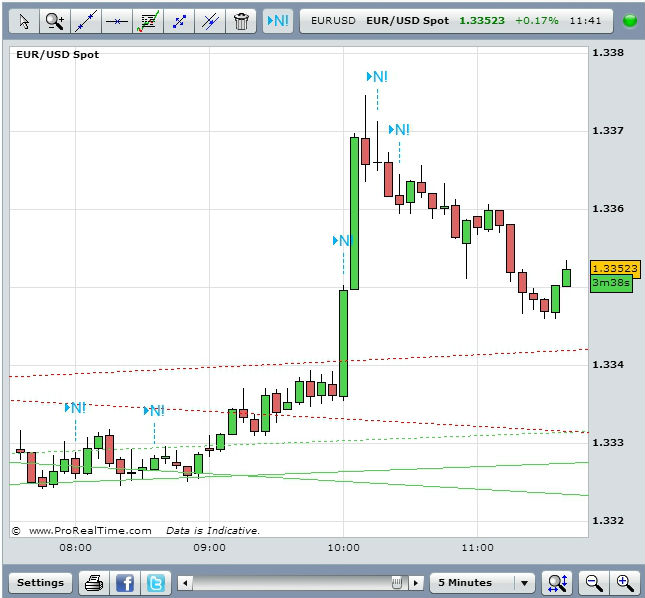The image size is (645, 598).
Task: Toggle the news N! button in toolbar
Action: (278, 21)
